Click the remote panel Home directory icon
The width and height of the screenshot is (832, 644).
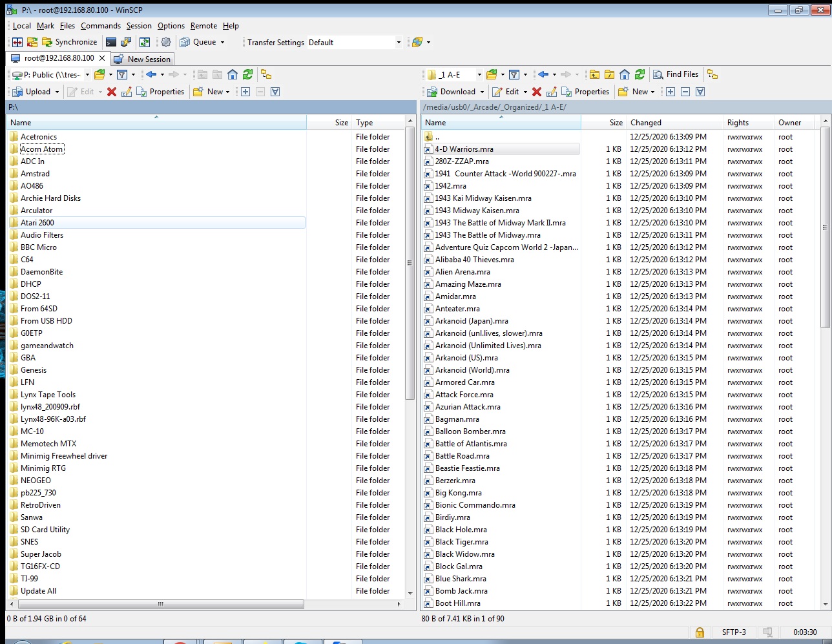click(x=625, y=74)
